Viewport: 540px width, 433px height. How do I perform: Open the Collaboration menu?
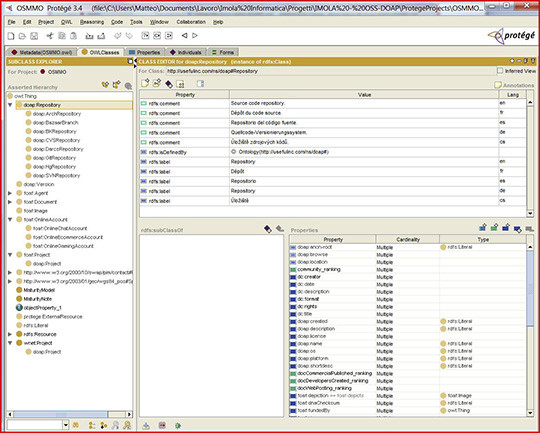[x=191, y=22]
